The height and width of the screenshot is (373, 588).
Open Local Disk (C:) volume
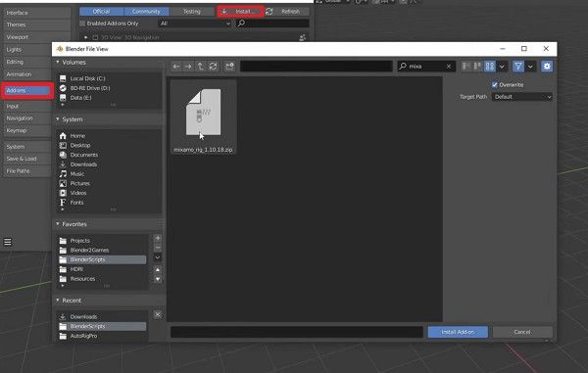point(87,78)
